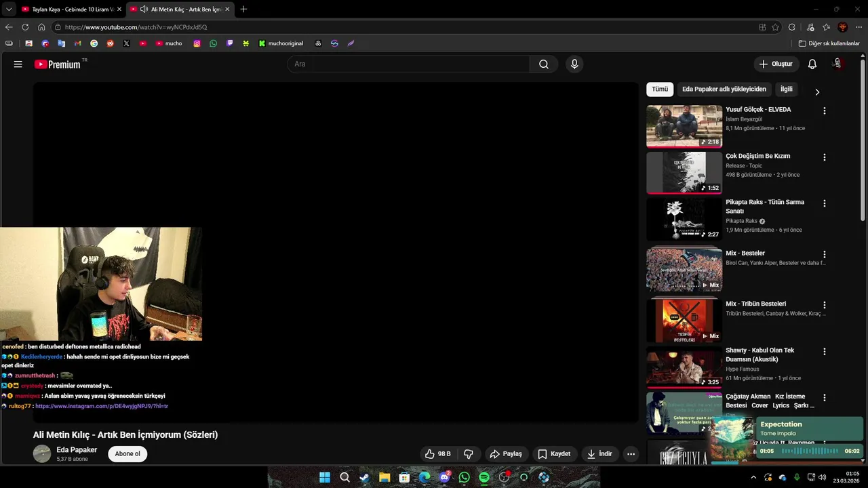Open options for Mix - Besteler

825,254
